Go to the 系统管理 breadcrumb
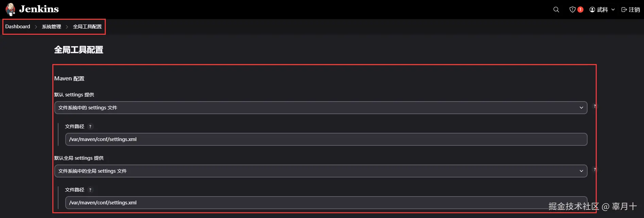 pyautogui.click(x=51, y=27)
